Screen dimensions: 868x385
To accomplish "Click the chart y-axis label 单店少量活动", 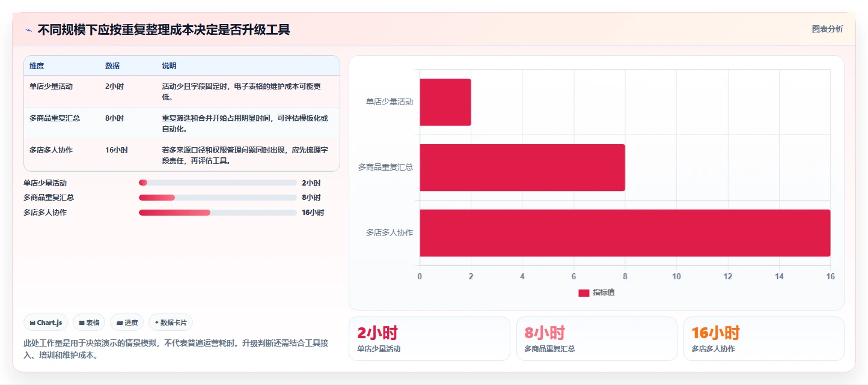I will click(x=390, y=102).
